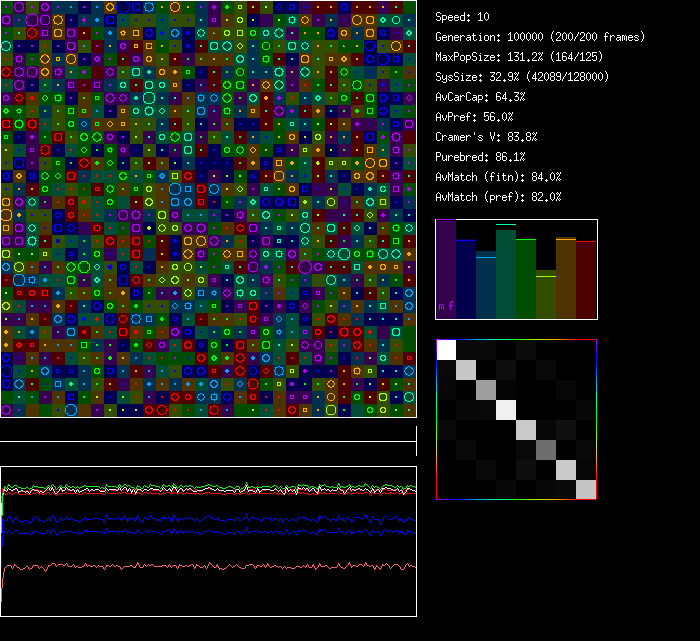Select the Generation counter text

point(539,37)
